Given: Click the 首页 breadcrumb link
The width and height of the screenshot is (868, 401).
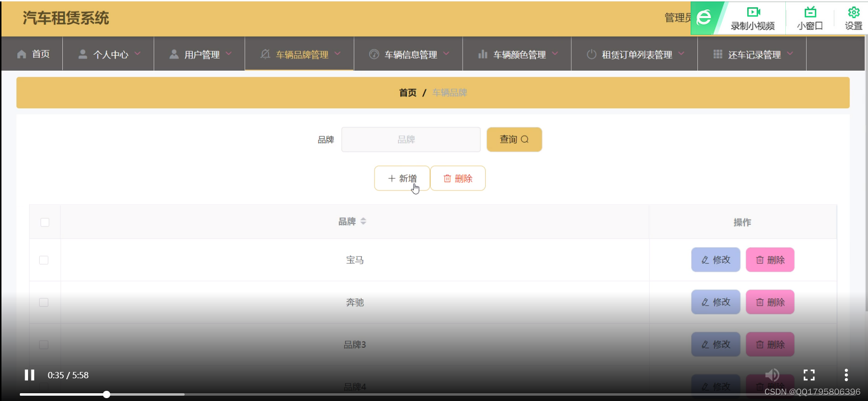Looking at the screenshot, I should (x=408, y=92).
